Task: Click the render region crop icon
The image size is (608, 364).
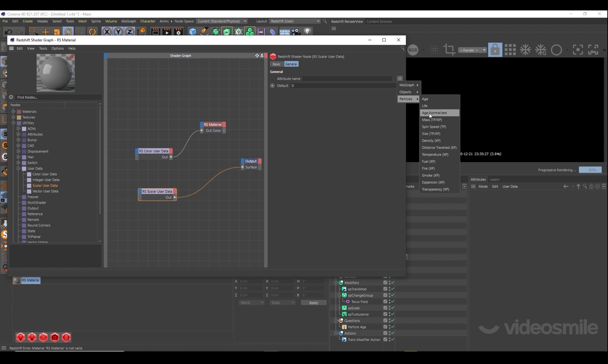Action: tap(449, 50)
